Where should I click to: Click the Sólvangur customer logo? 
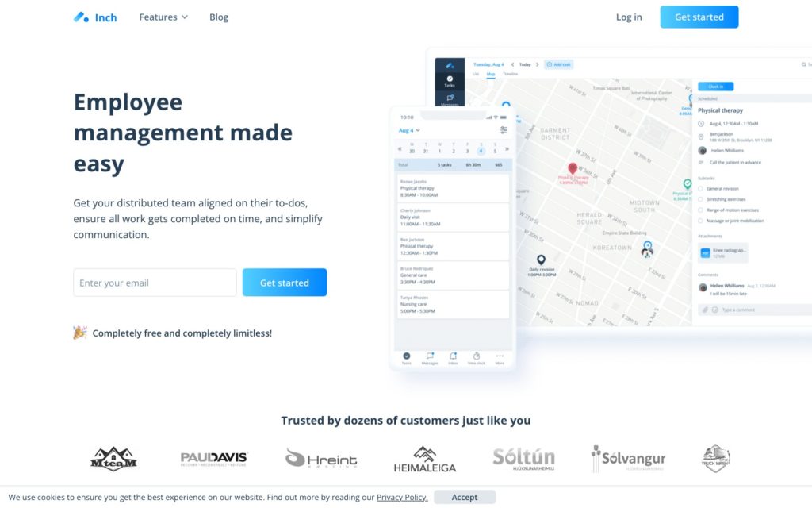628,459
